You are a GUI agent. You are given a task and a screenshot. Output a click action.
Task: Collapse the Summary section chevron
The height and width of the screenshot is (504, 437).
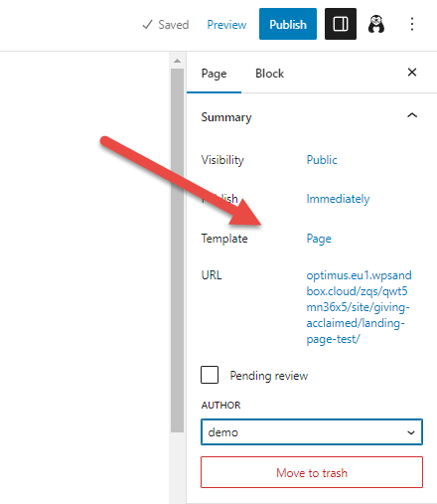coord(412,115)
